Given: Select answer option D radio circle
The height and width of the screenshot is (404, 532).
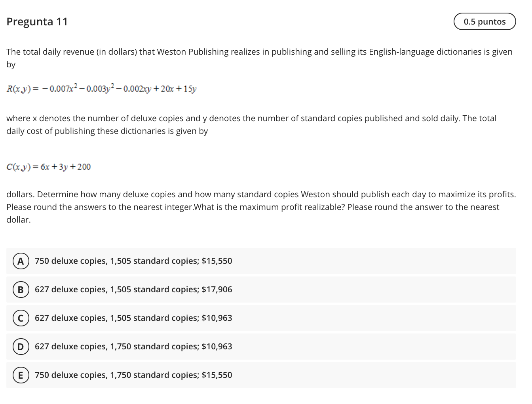Looking at the screenshot, I should click(21, 347).
